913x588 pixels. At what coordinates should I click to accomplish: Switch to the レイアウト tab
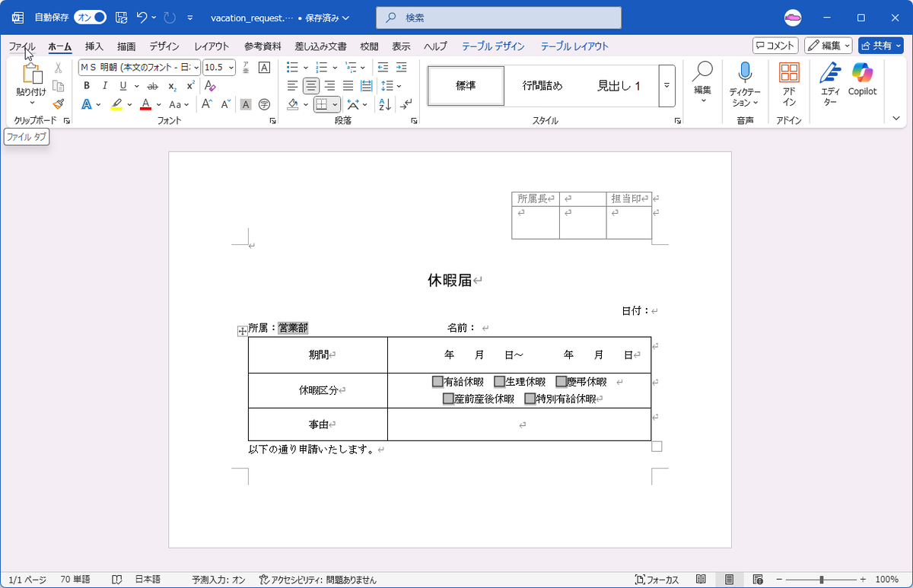[x=212, y=46]
